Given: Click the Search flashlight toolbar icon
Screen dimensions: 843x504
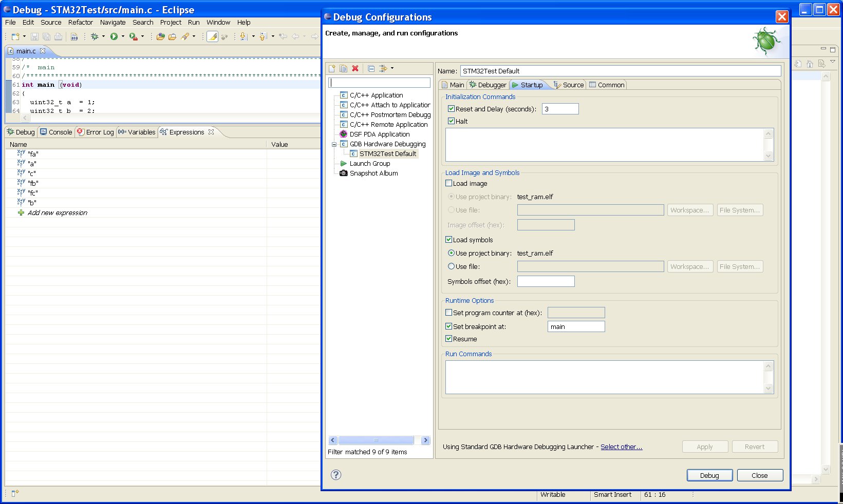Looking at the screenshot, I should tap(185, 36).
